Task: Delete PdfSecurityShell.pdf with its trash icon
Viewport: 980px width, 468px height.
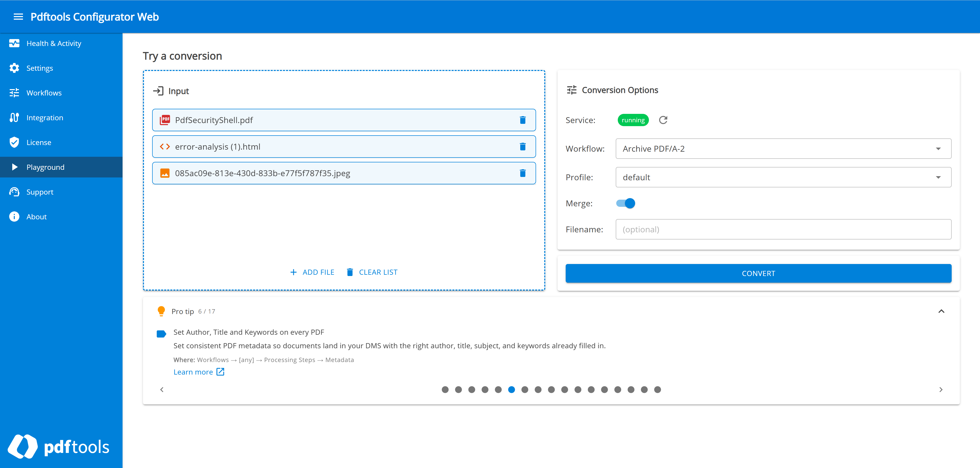Action: (x=523, y=120)
